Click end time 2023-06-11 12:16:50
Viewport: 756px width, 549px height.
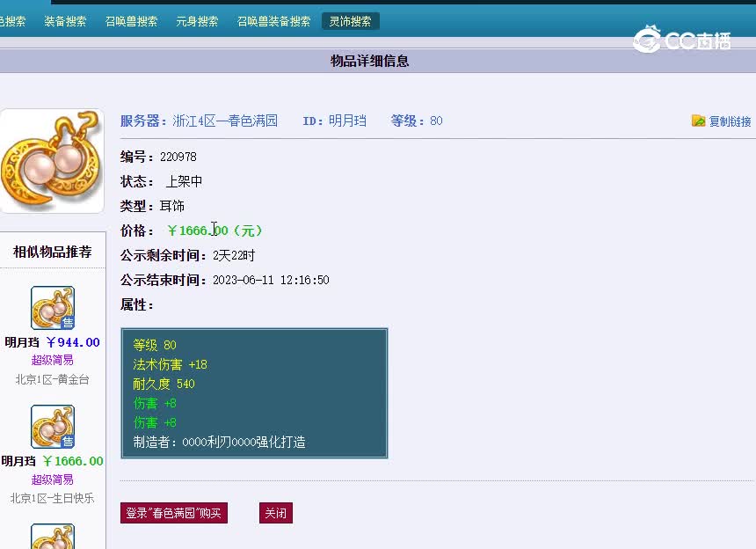click(271, 281)
